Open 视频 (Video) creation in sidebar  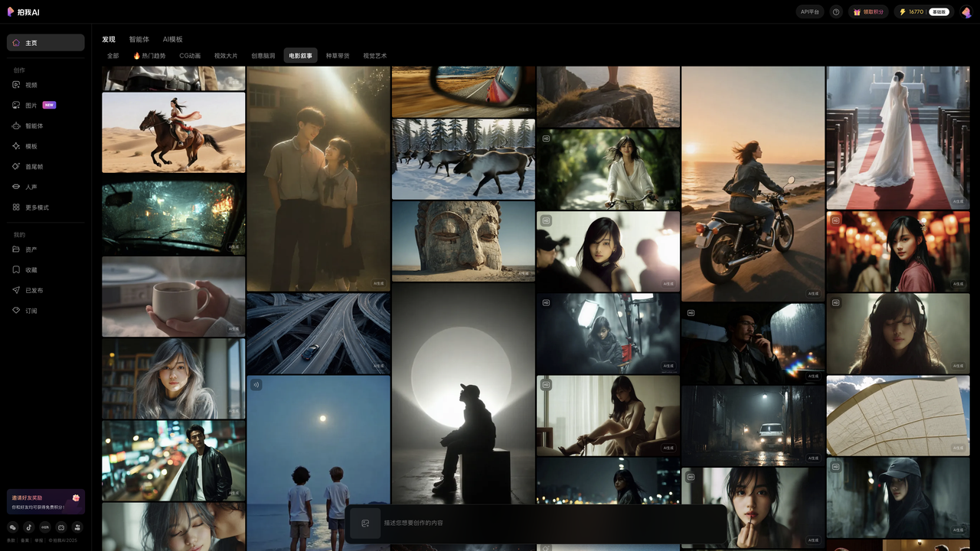pyautogui.click(x=31, y=85)
